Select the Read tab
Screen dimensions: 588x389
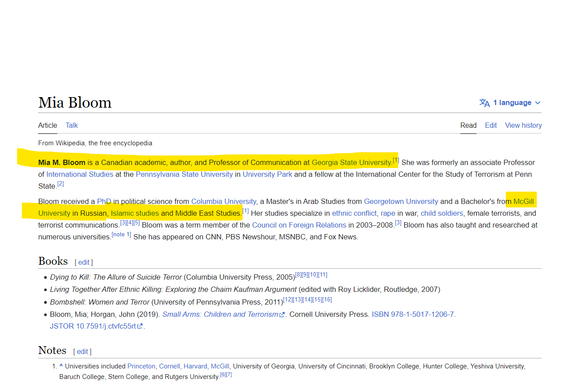click(468, 125)
